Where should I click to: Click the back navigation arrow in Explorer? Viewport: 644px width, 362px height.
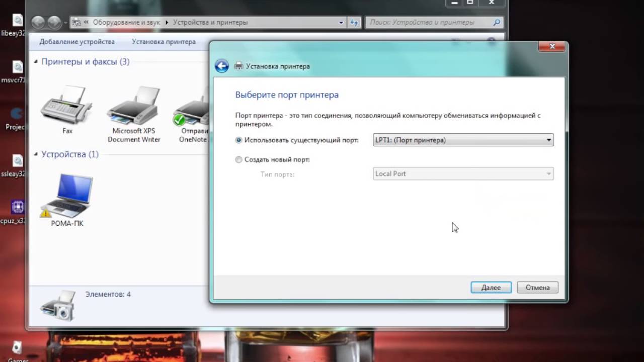pyautogui.click(x=38, y=23)
